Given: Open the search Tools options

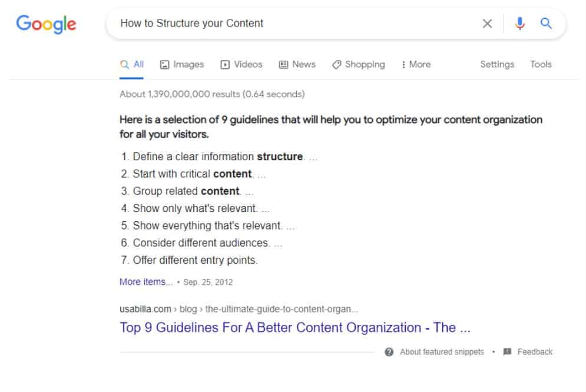Looking at the screenshot, I should [541, 64].
